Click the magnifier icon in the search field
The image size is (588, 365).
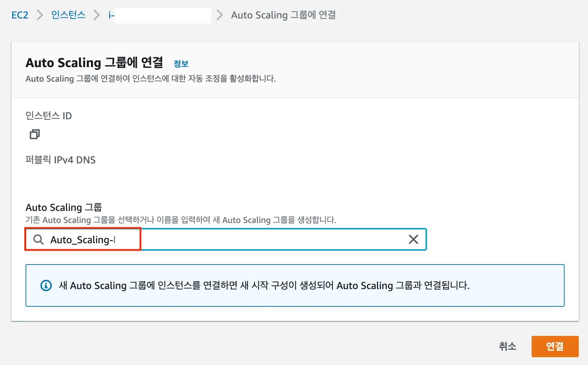click(38, 240)
